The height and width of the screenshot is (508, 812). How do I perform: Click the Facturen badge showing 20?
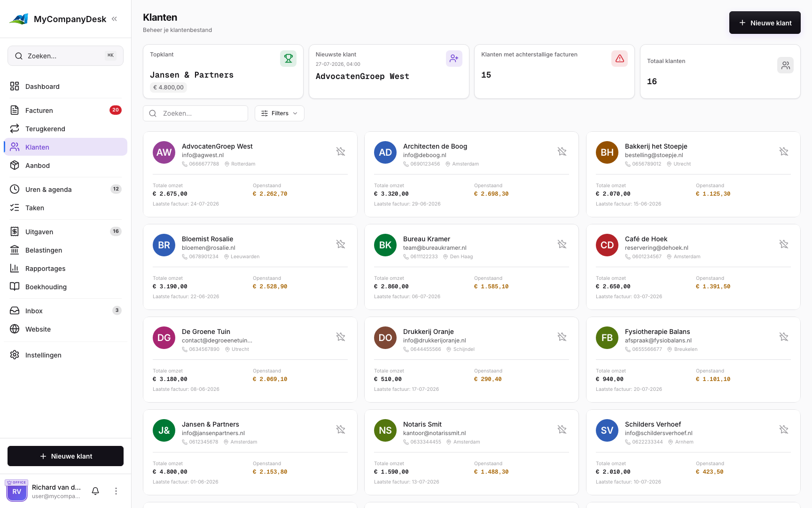[x=116, y=110]
